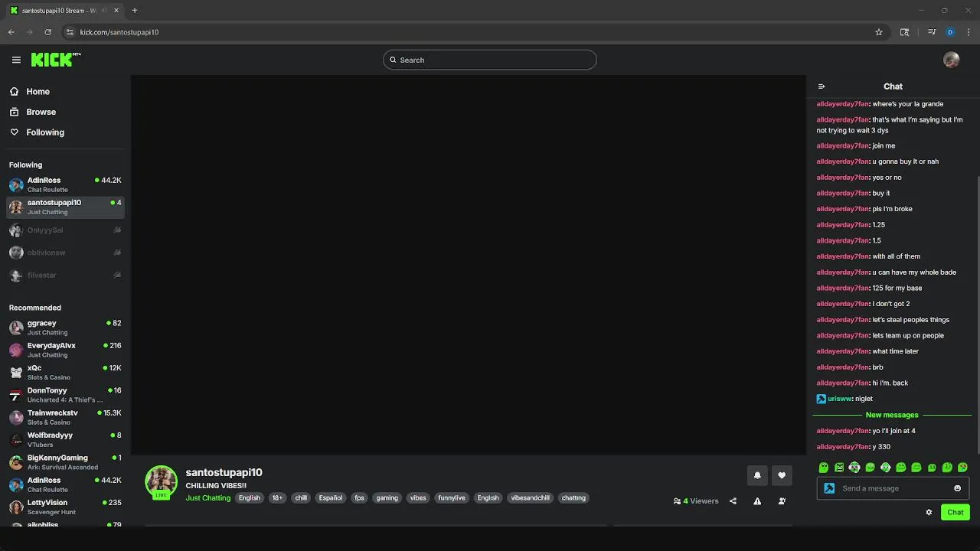Screen dimensions: 980x551
Task: Click the Send a message field
Action: pos(893,488)
